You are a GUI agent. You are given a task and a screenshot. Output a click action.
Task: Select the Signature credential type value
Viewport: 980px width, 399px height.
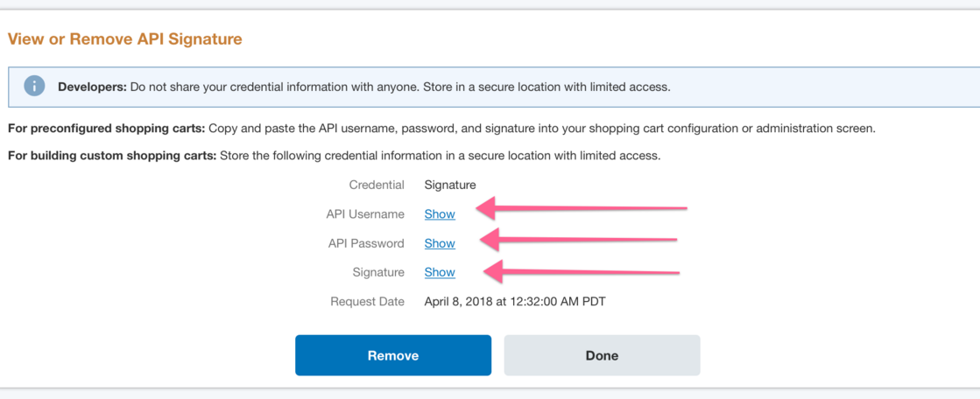(x=450, y=185)
